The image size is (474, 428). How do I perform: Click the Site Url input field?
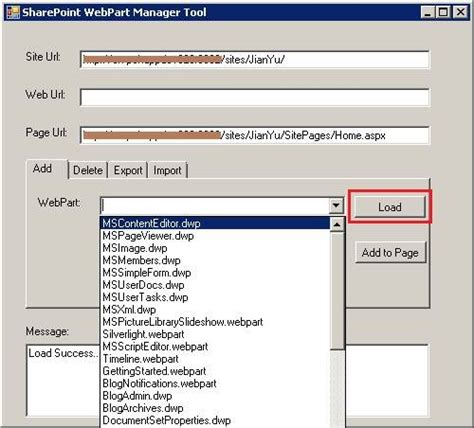(255, 60)
